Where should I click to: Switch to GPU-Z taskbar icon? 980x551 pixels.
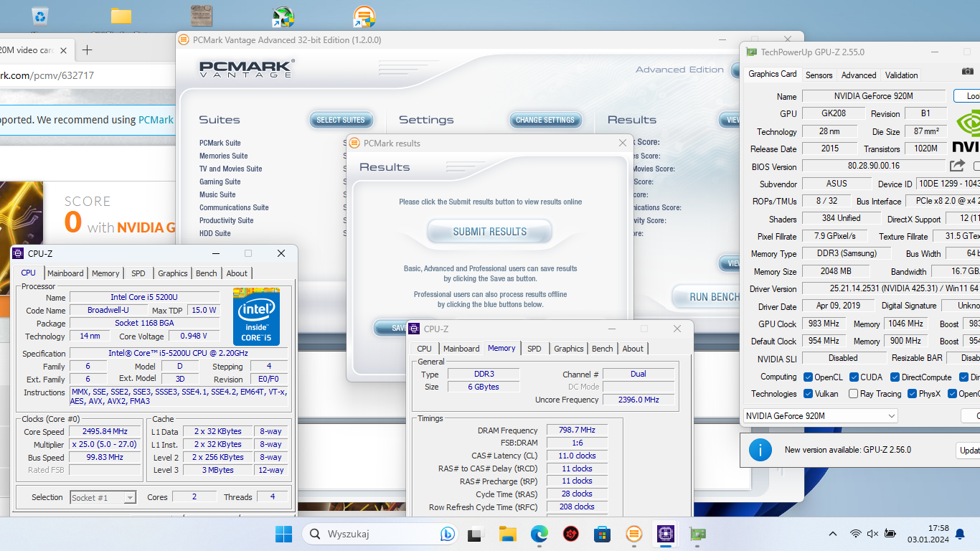click(x=697, y=534)
